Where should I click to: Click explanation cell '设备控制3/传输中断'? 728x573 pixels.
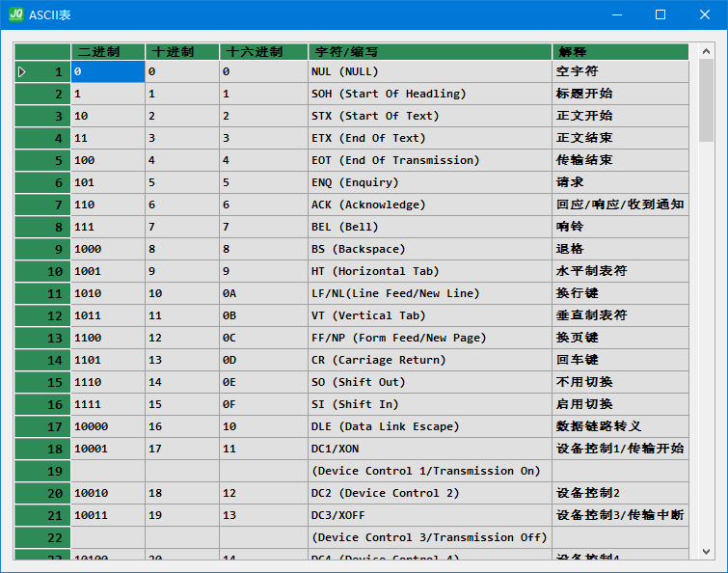pos(620,515)
